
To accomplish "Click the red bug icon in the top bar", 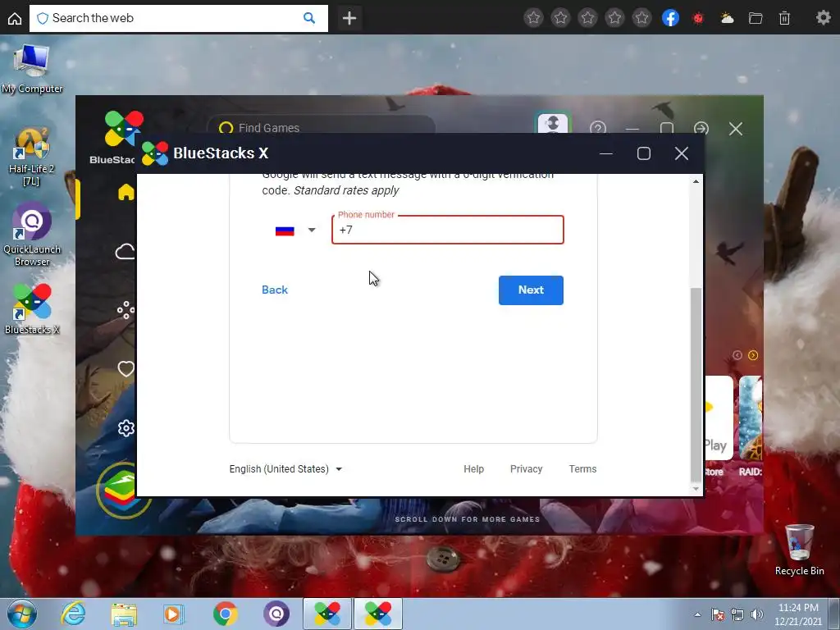I will [x=698, y=18].
